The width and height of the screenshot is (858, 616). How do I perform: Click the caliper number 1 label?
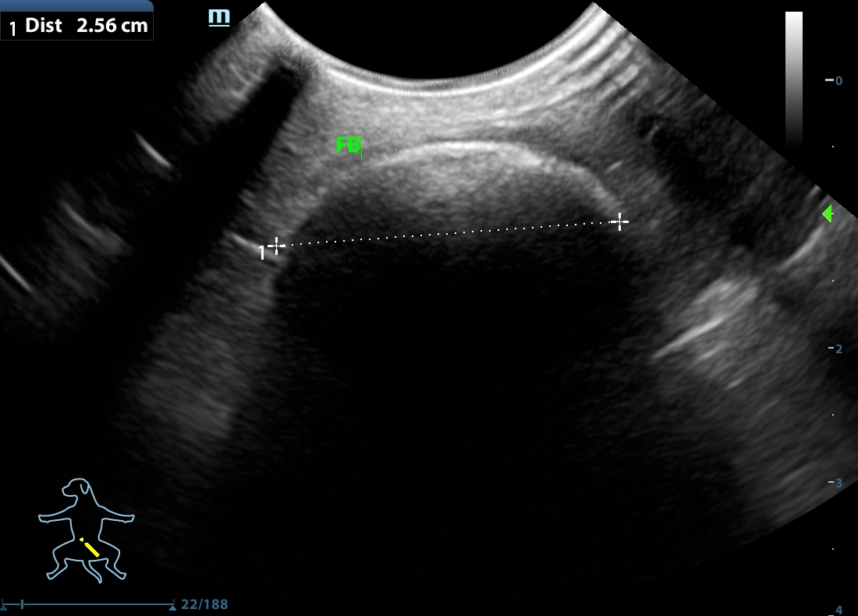click(x=262, y=252)
